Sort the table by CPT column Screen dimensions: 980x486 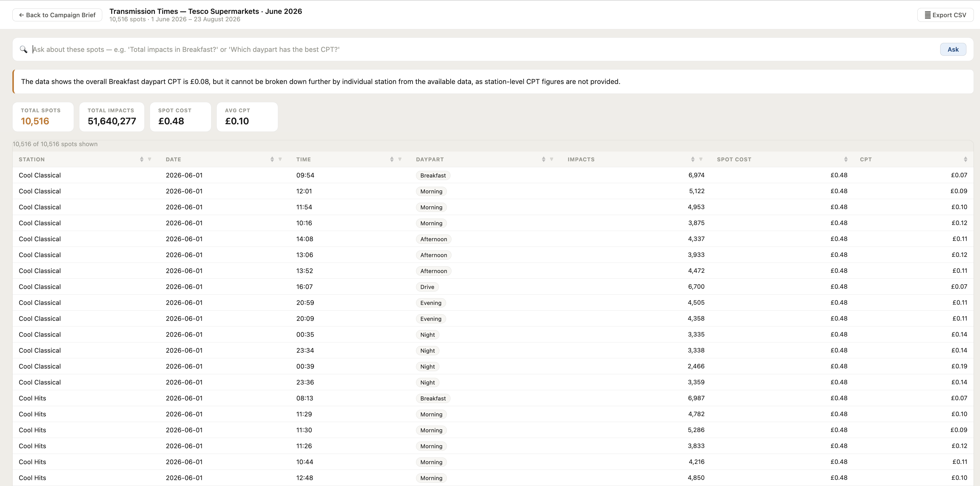(x=966, y=160)
